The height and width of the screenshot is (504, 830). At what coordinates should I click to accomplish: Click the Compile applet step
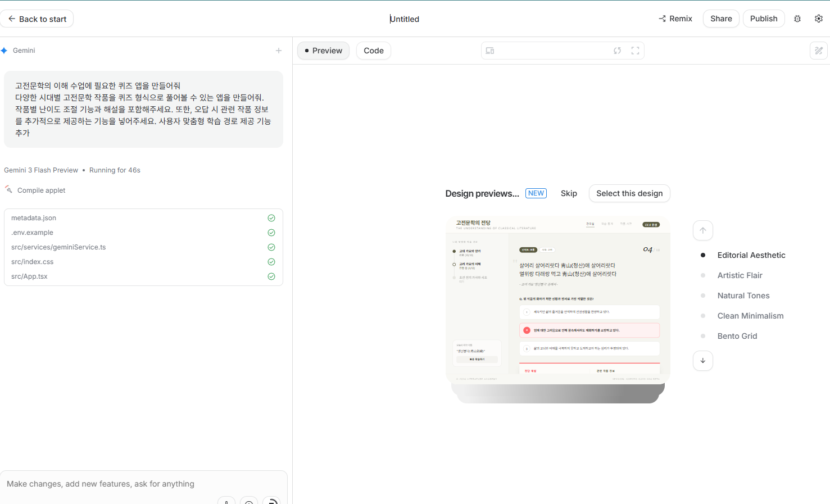41,190
